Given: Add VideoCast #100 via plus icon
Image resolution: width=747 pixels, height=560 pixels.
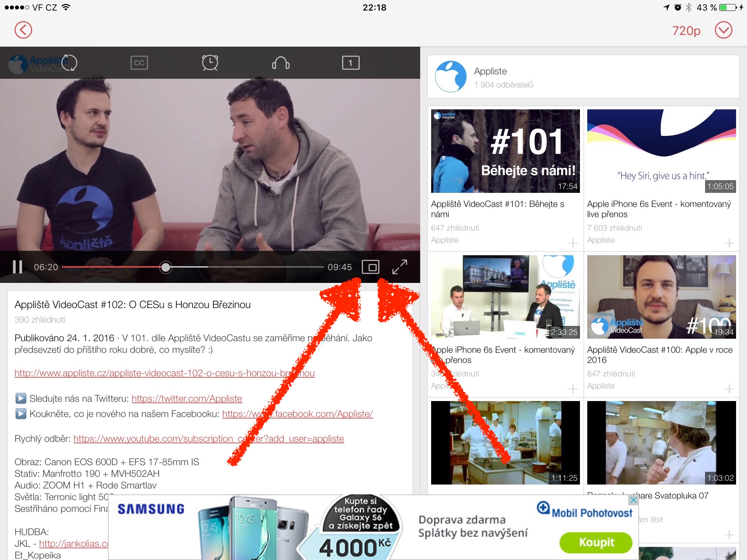Looking at the screenshot, I should coord(729,389).
